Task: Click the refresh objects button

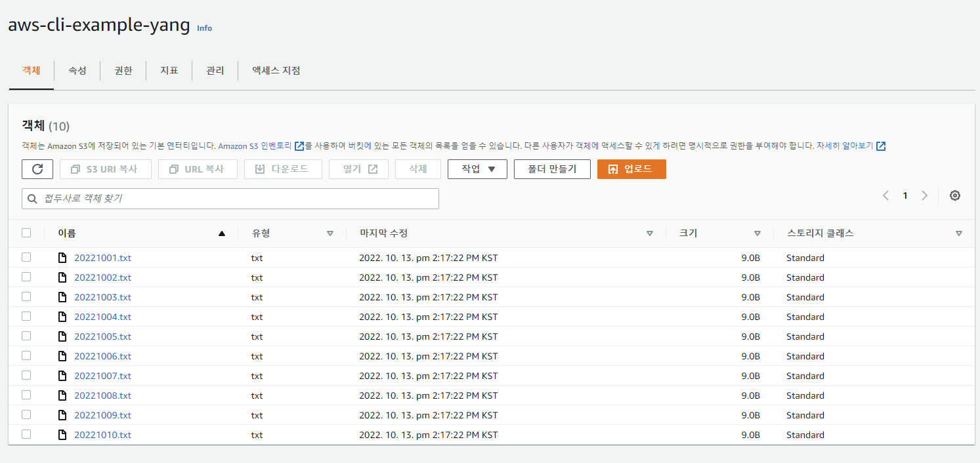Action: pyautogui.click(x=37, y=169)
